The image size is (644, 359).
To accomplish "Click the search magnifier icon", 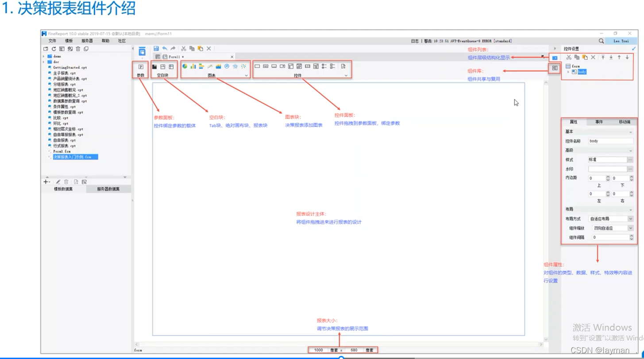I will click(601, 41).
